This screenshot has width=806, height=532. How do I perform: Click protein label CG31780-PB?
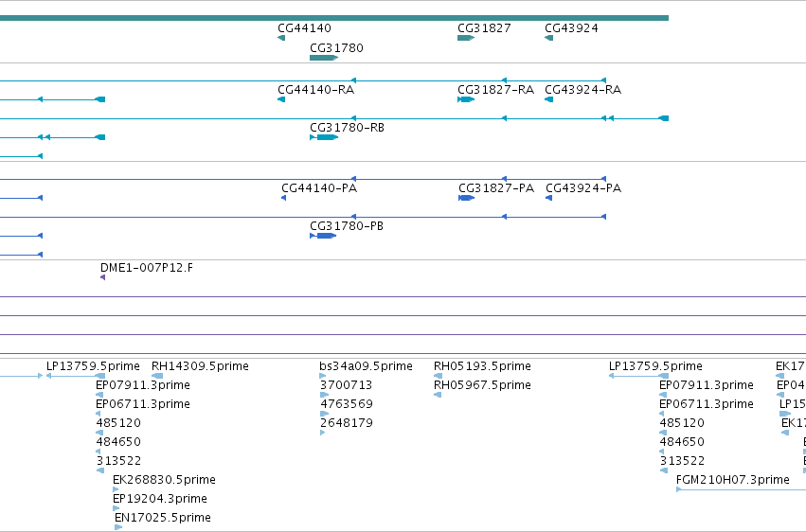(x=347, y=226)
